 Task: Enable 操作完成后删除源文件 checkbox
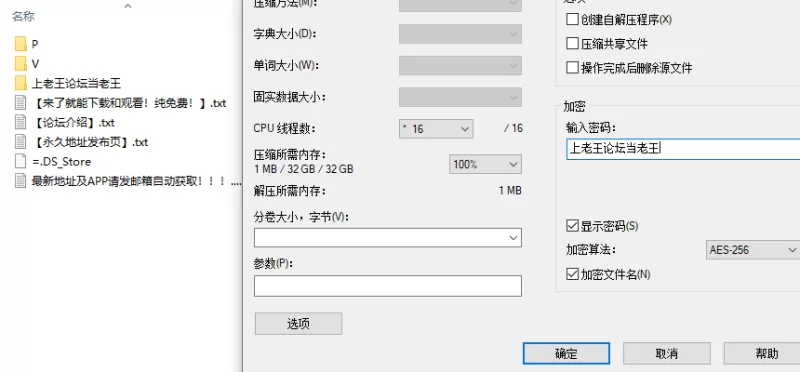click(x=572, y=67)
